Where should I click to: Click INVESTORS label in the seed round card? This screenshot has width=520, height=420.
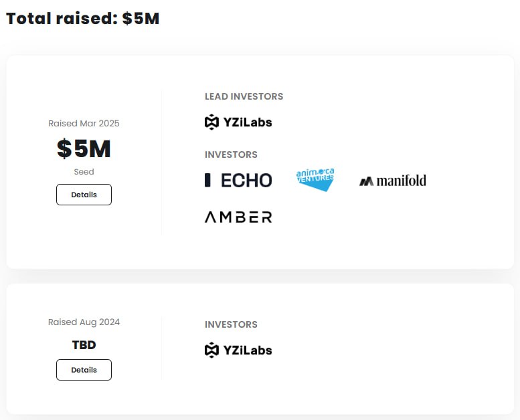231,154
